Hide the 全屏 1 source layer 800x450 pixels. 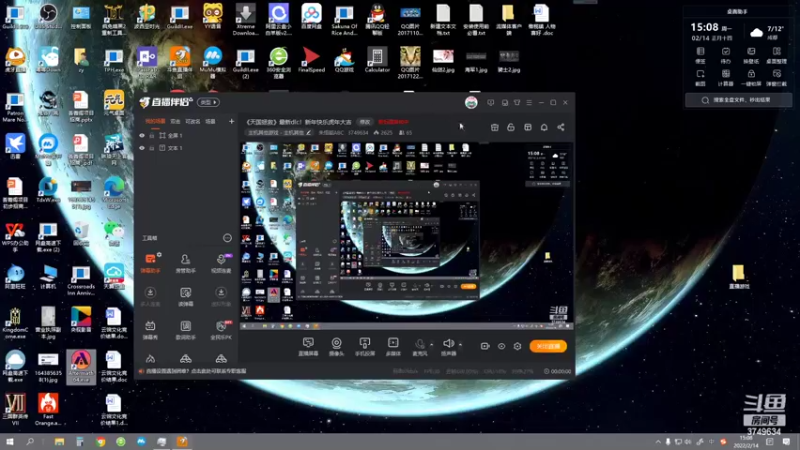[142, 135]
